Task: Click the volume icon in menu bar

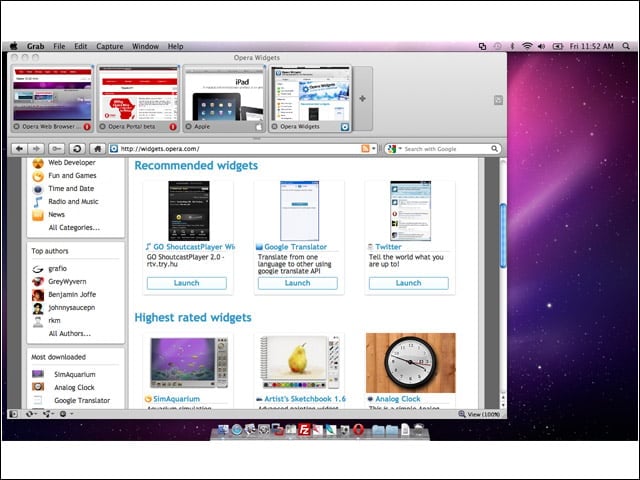Action: 542,46
